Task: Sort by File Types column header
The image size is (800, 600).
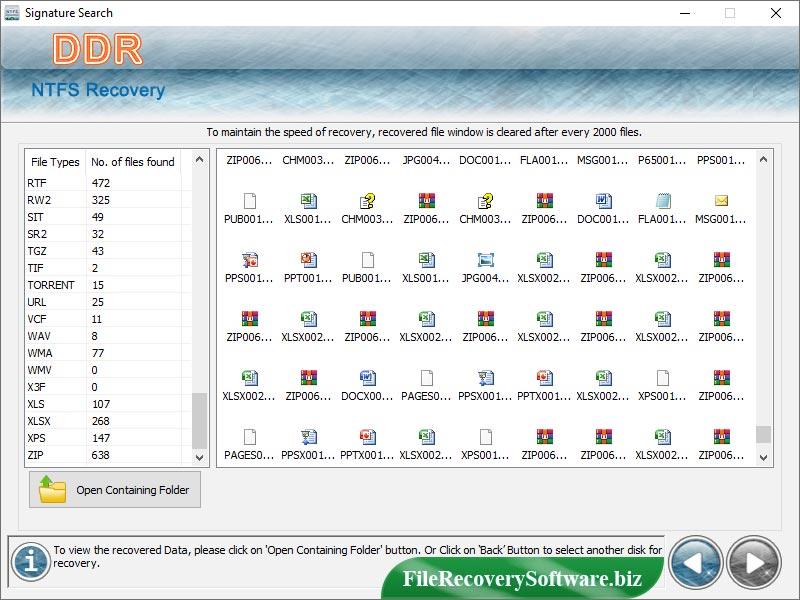Action: pos(55,162)
